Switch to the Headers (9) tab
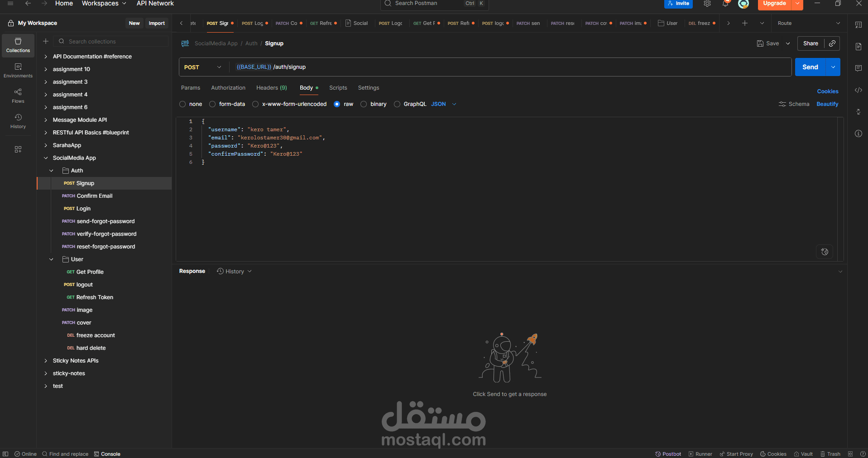Screen dimensions: 868x458 [272, 88]
